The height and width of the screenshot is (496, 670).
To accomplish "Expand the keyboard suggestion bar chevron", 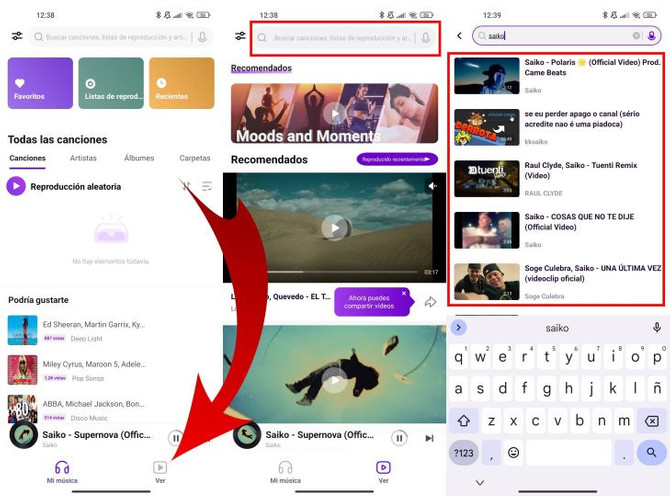I will click(458, 328).
